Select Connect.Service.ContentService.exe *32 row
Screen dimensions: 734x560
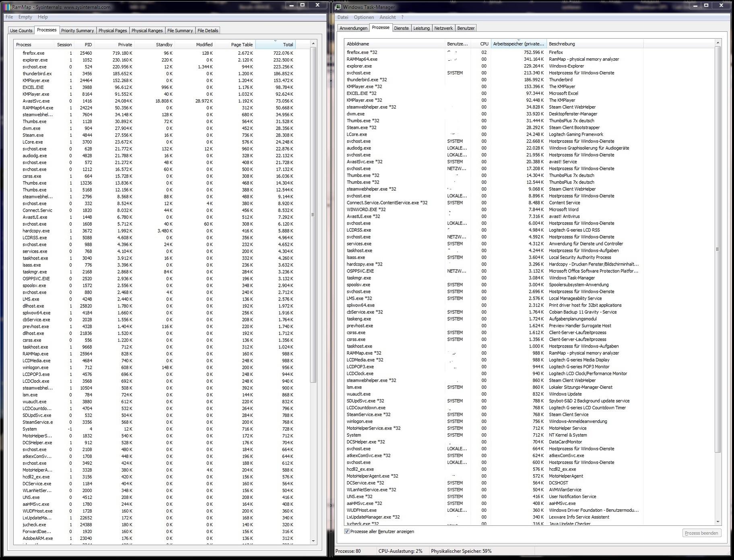494,203
